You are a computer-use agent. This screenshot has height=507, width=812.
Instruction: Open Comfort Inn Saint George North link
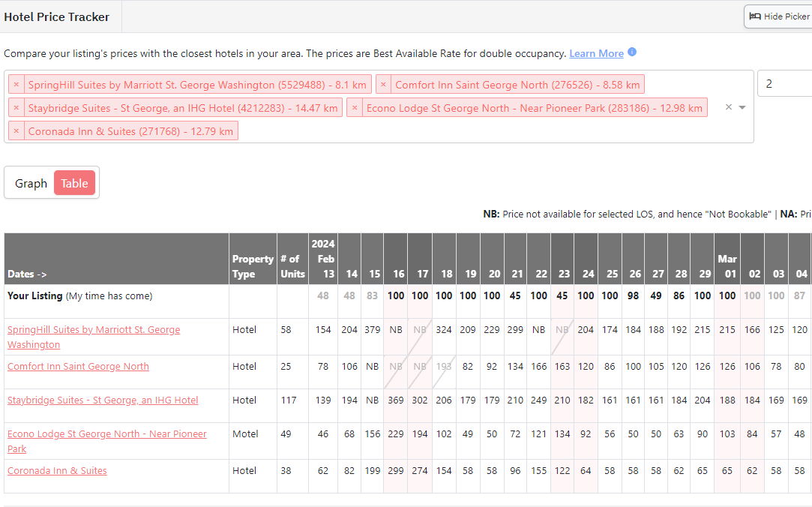coord(78,367)
